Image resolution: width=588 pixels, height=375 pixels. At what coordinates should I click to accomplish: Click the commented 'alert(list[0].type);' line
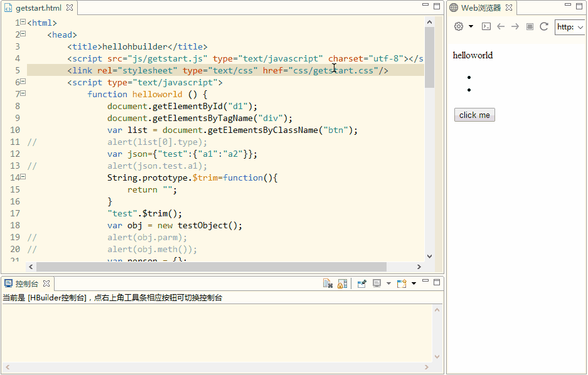point(157,142)
